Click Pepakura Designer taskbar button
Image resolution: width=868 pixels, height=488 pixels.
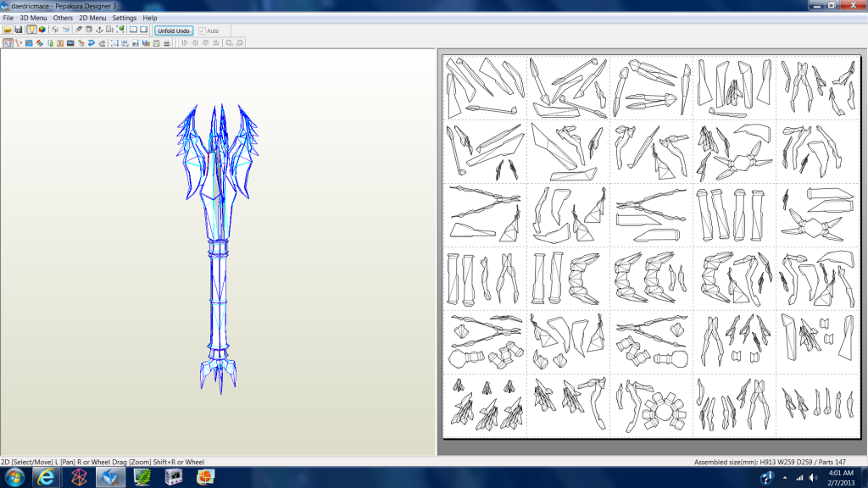(111, 477)
